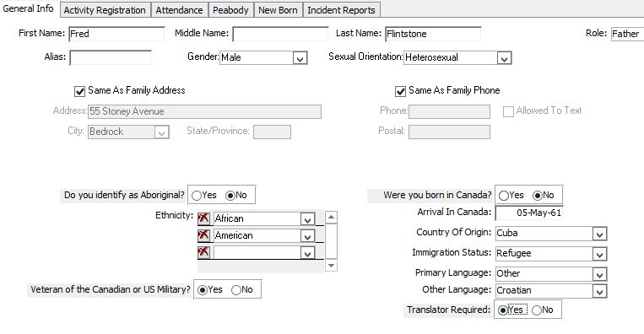Screen dimensions: 644x334
Task: Click the Postal field
Action: 449,132
